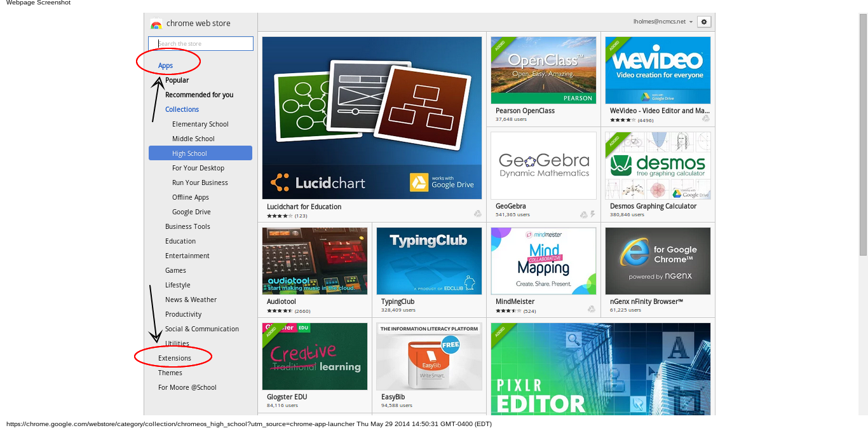Open the nGenx nFinity Browser thumbnail
Image resolution: width=868 pixels, height=428 pixels.
click(658, 261)
